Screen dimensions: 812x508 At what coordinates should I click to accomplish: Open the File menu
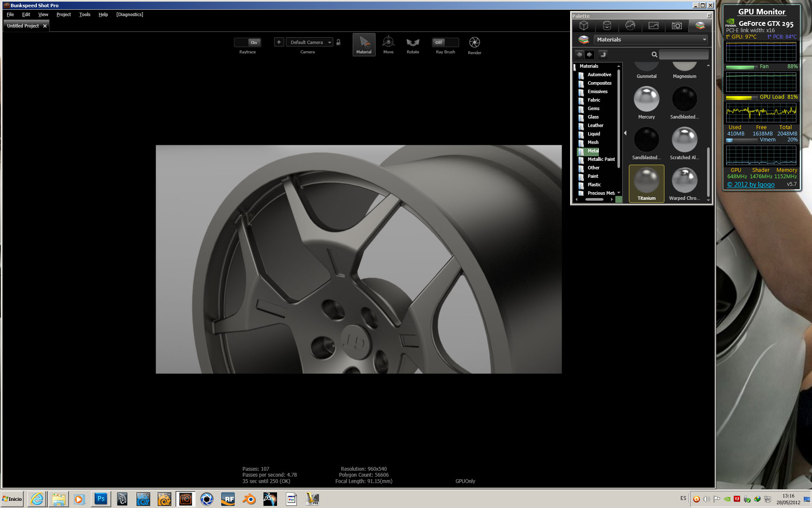coord(10,14)
